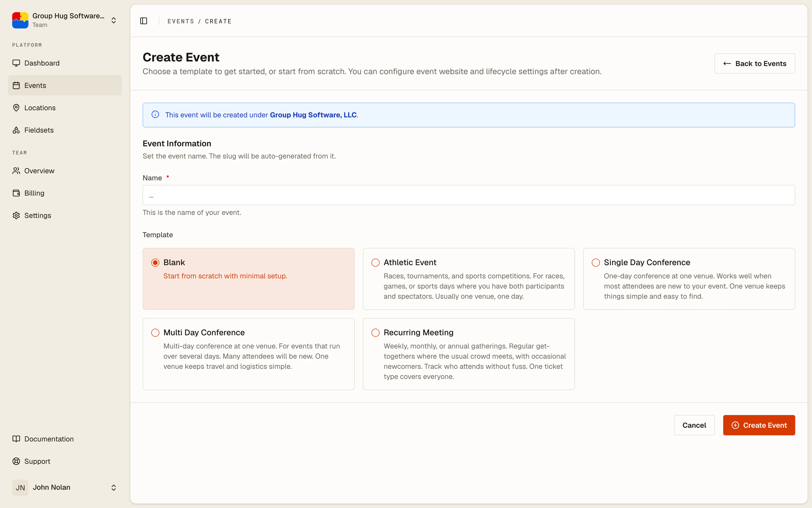The image size is (812, 508).
Task: Click the Documentation book icon
Action: pyautogui.click(x=16, y=439)
